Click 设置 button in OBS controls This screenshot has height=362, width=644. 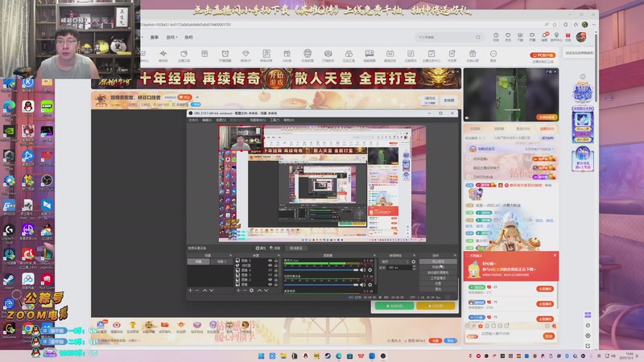pyautogui.click(x=438, y=284)
